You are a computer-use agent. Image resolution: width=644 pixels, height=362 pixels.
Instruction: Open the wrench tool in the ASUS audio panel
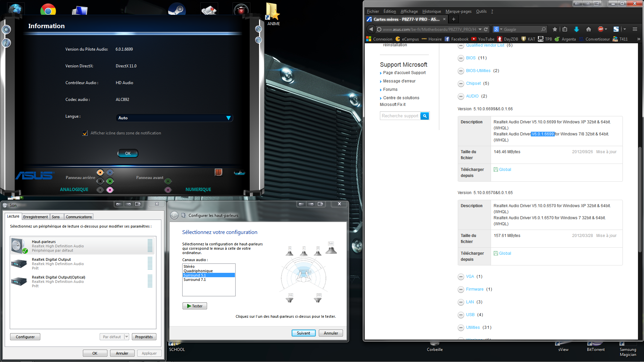click(x=239, y=173)
